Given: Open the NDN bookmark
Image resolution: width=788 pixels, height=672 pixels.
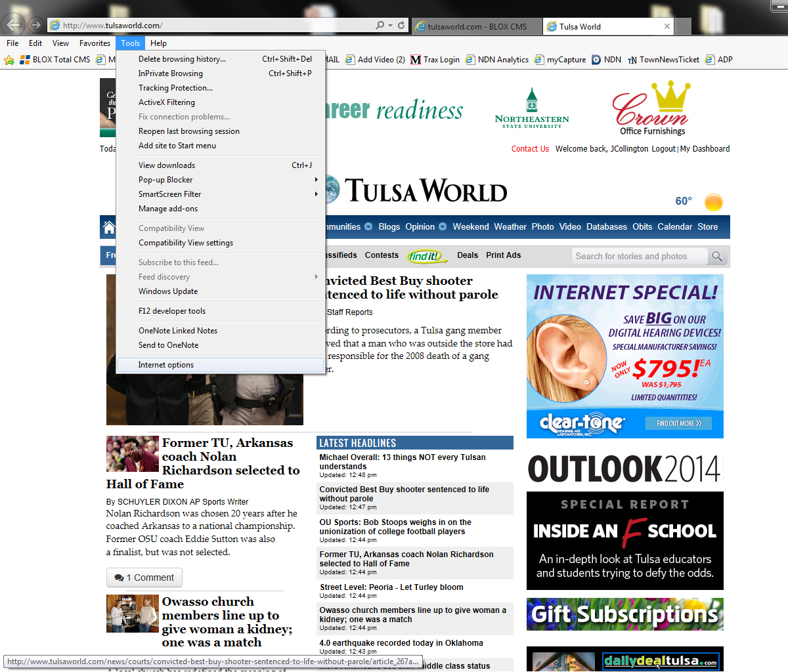Looking at the screenshot, I should coord(606,60).
